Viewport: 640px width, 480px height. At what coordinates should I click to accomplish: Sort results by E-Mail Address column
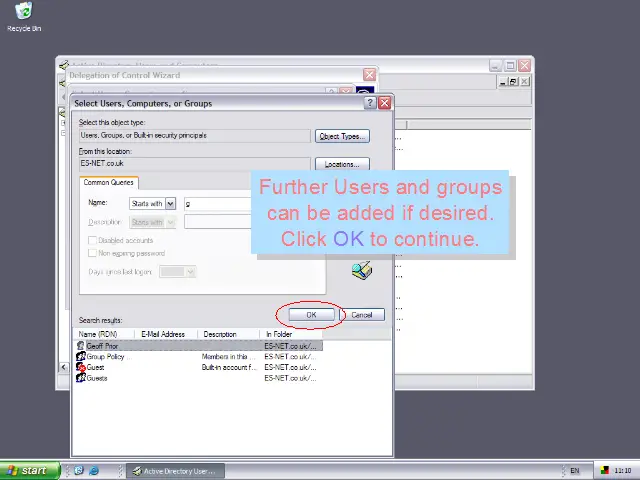[166, 334]
